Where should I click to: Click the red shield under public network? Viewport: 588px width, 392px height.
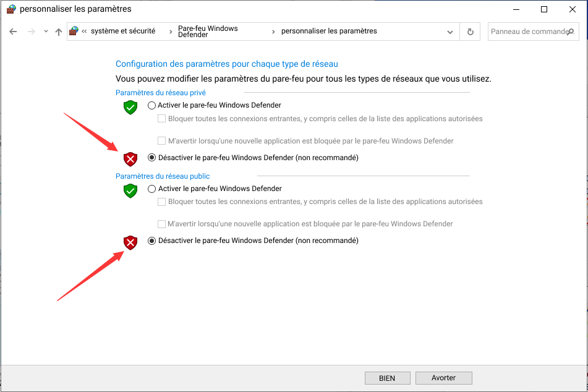130,243
